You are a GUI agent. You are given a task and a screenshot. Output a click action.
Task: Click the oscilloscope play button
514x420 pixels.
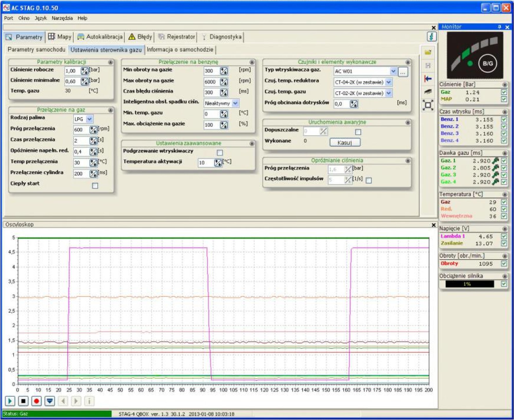tap(10, 401)
